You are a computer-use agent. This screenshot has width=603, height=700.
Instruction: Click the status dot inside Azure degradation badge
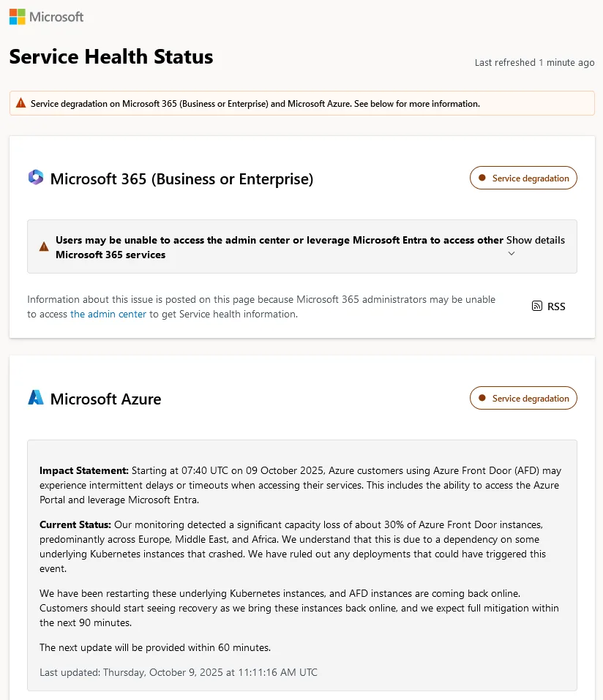(x=482, y=398)
